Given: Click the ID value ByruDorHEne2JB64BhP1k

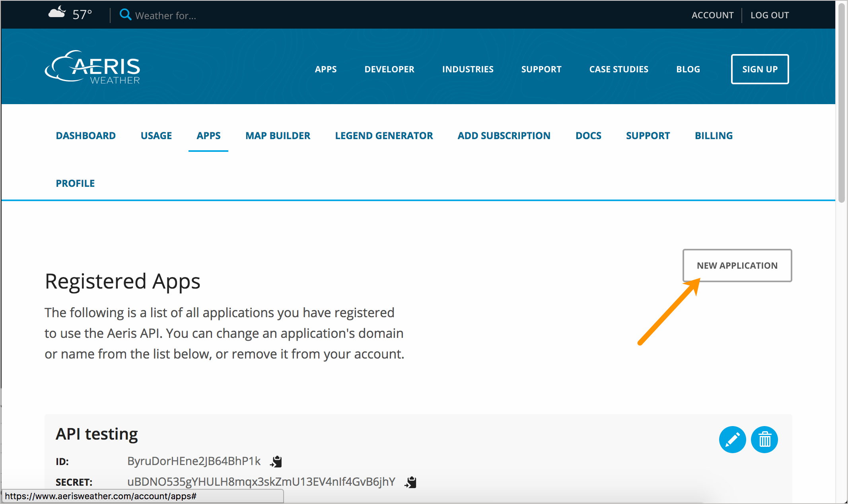Looking at the screenshot, I should [194, 461].
